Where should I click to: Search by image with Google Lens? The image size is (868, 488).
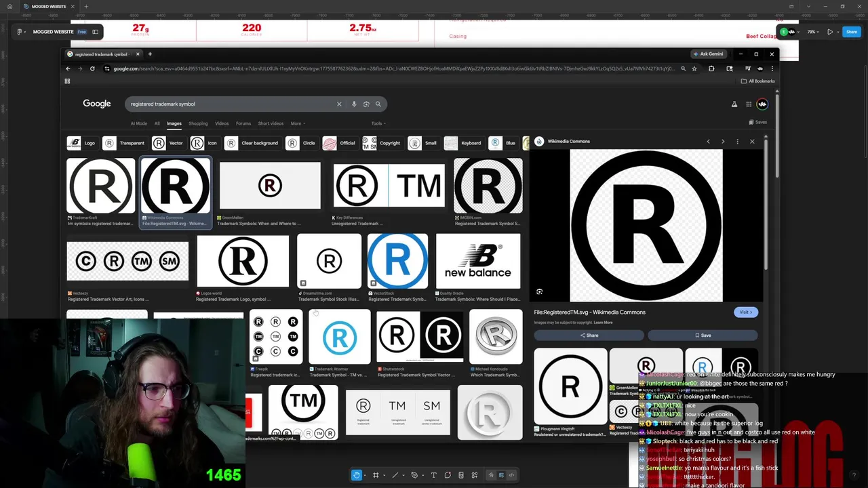click(x=366, y=104)
